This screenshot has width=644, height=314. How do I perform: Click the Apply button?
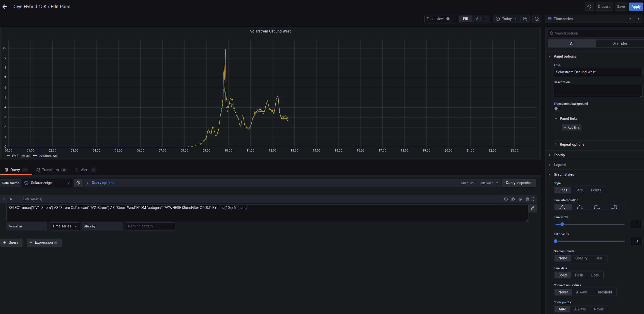click(636, 7)
